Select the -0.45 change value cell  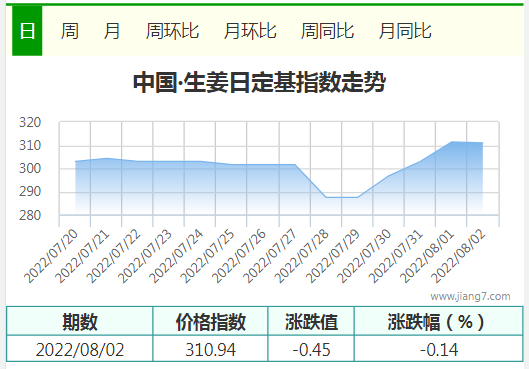(x=311, y=349)
